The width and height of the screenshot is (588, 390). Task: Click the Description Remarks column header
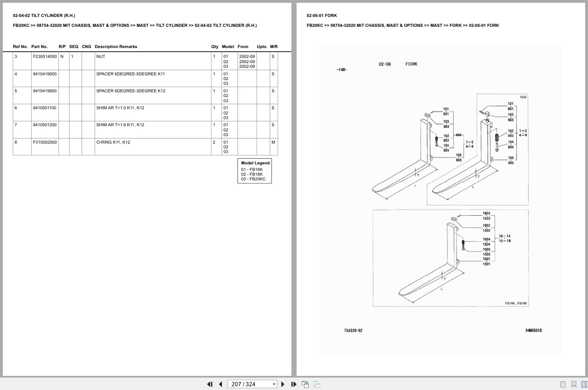[116, 47]
